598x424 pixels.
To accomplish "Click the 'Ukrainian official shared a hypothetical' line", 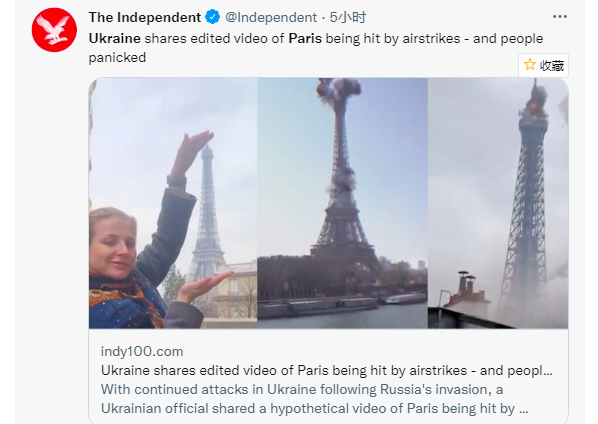I will tap(315, 408).
